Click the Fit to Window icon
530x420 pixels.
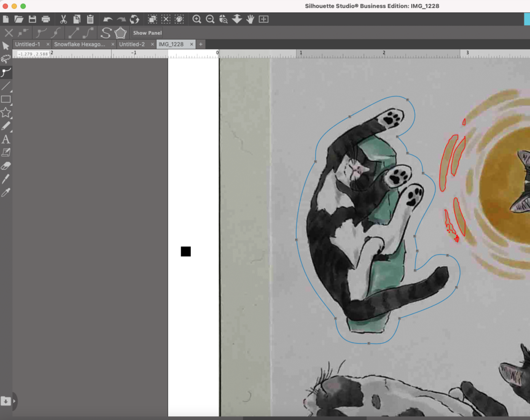263,19
